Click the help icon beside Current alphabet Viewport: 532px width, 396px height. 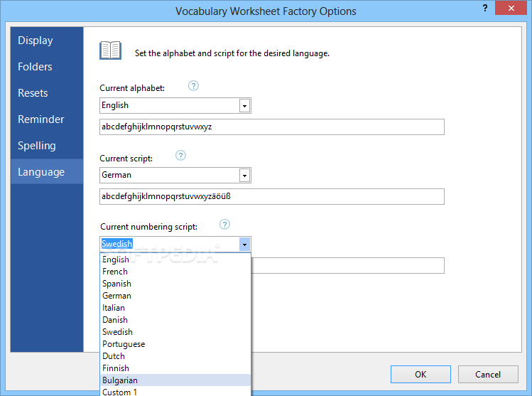pos(193,86)
